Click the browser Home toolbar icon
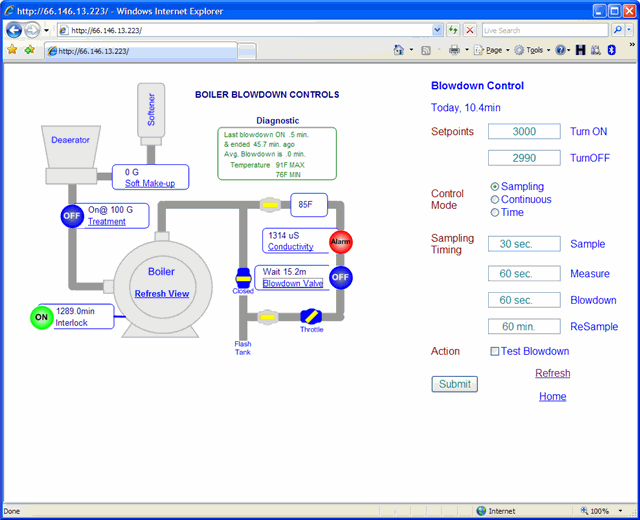 pyautogui.click(x=399, y=50)
